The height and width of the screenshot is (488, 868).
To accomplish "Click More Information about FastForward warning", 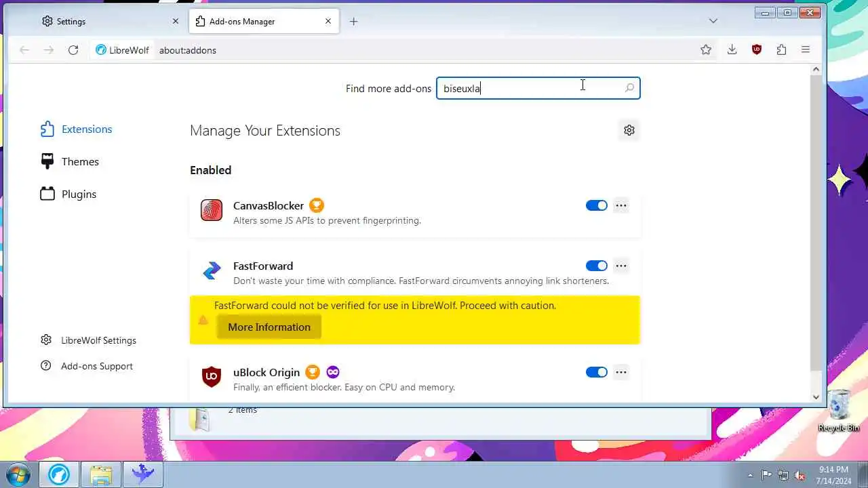I will 269,327.
